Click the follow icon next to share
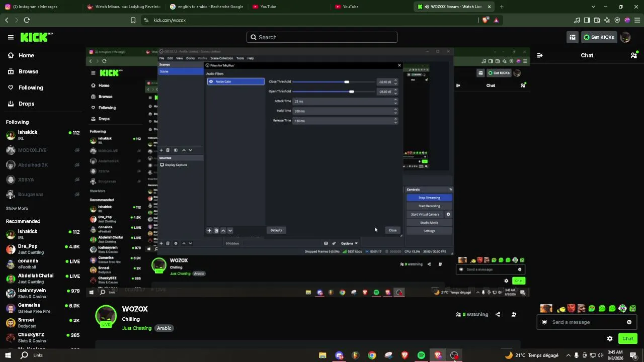The height and width of the screenshot is (362, 644). (514, 315)
